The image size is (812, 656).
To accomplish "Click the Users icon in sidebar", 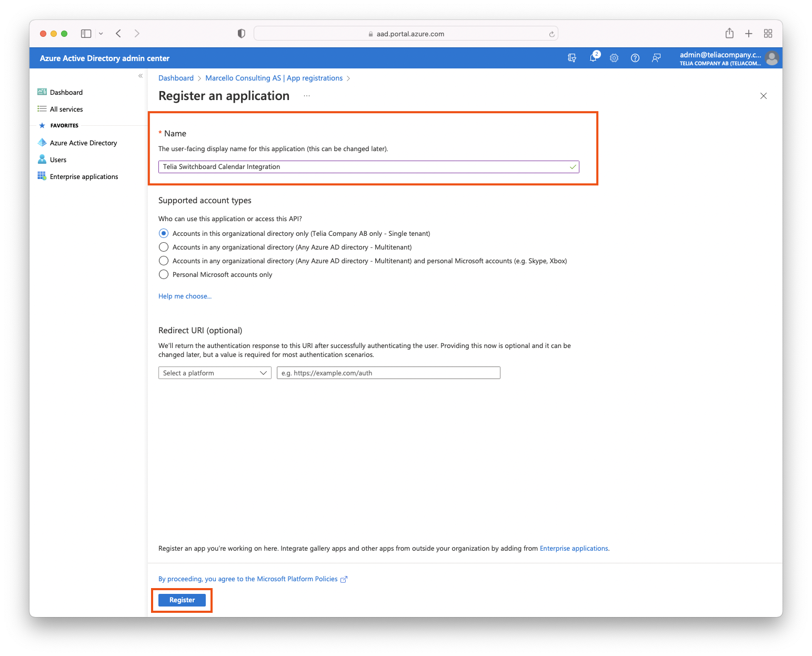I will [x=42, y=160].
